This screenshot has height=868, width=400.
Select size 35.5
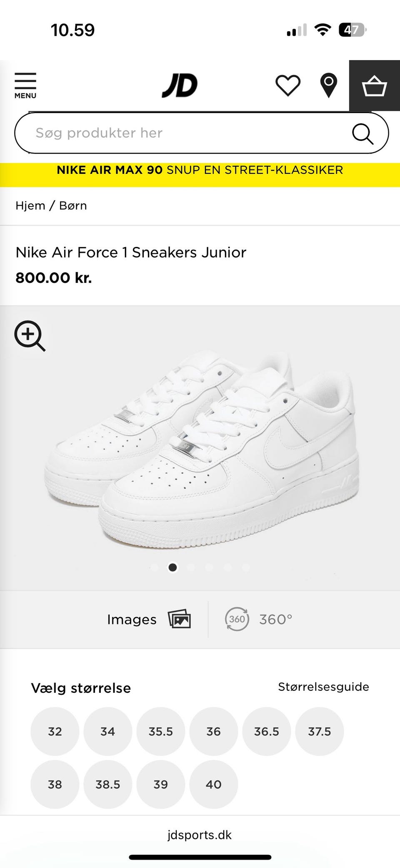tap(160, 731)
